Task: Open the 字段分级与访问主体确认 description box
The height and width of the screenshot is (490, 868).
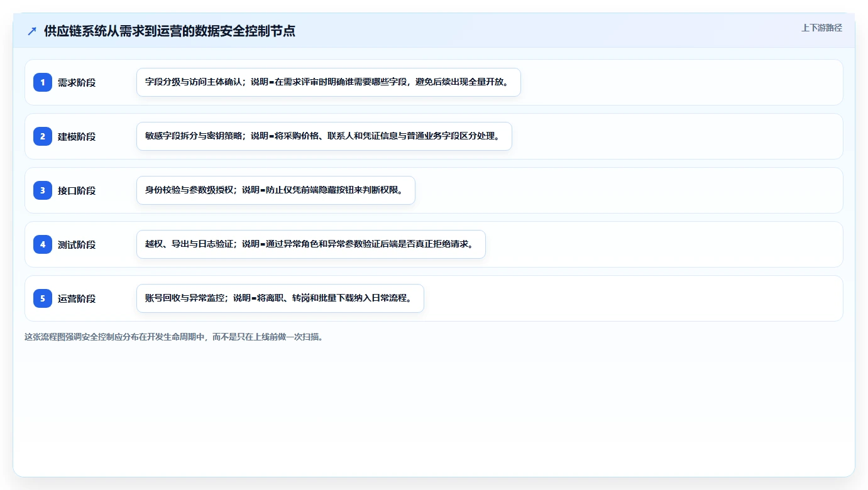Action: pos(329,82)
